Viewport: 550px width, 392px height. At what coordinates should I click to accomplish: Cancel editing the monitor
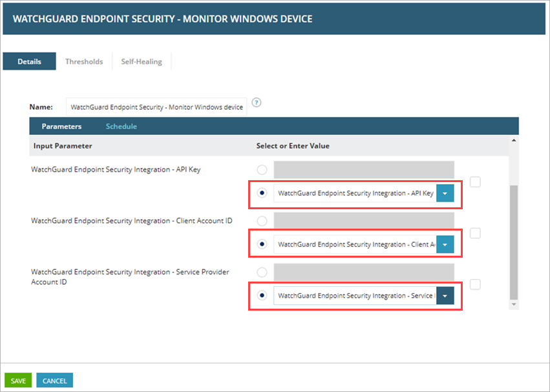(x=54, y=380)
